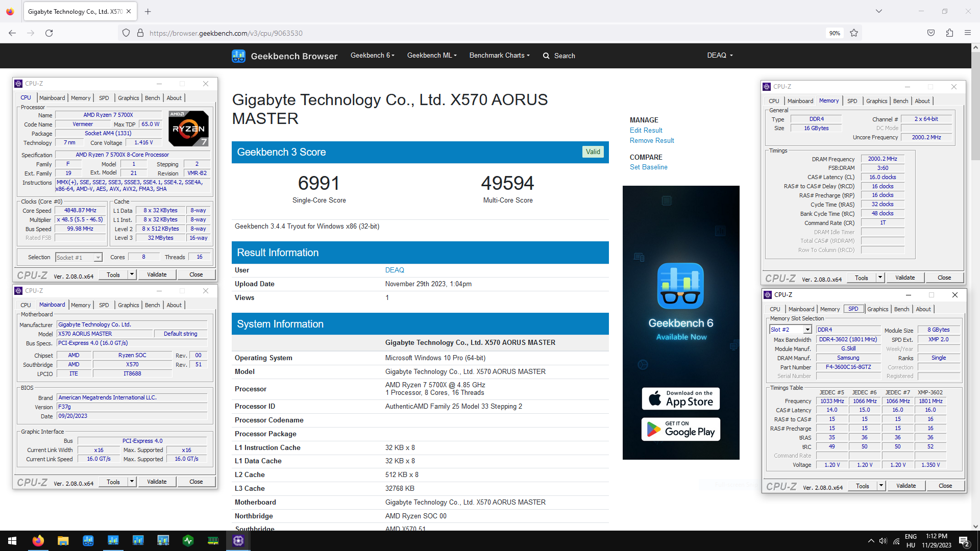Click Close button in CPU-Z Mainboard window
The width and height of the screenshot is (980, 551).
click(196, 482)
